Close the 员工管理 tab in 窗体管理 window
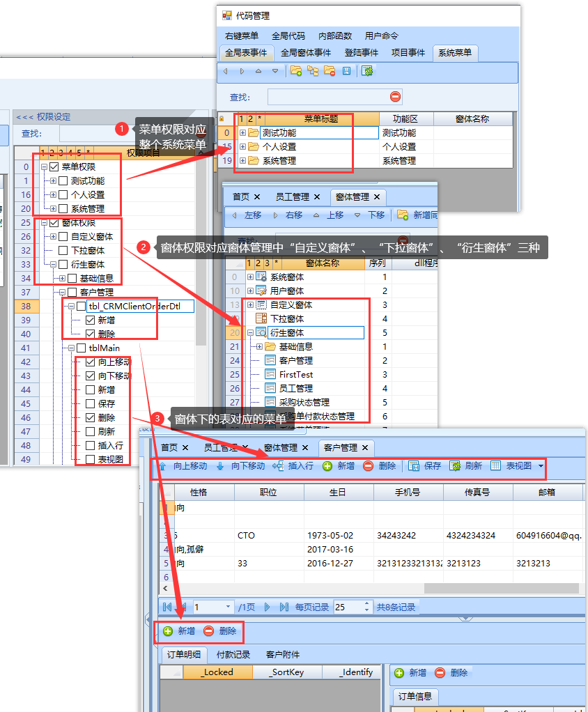 317,196
